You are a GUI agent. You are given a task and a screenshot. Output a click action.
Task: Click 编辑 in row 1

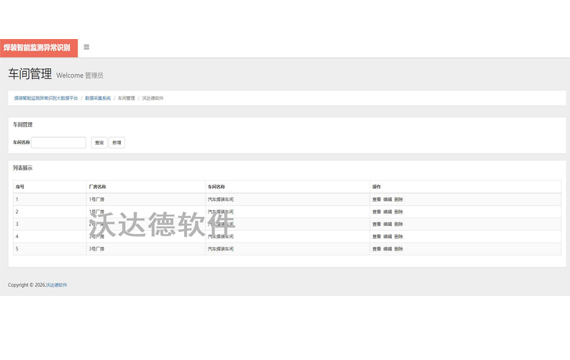click(x=388, y=199)
